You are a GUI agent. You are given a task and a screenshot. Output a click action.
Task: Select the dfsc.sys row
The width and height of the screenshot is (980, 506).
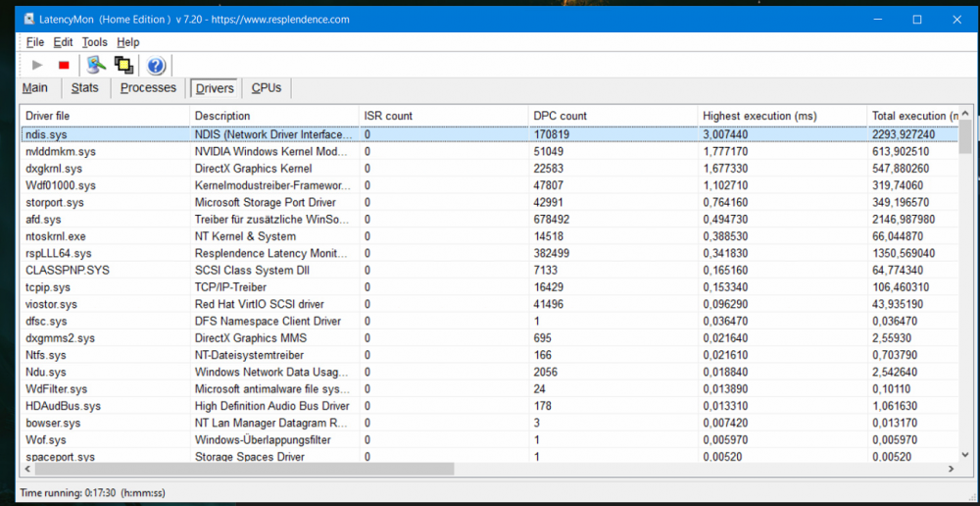pos(489,321)
